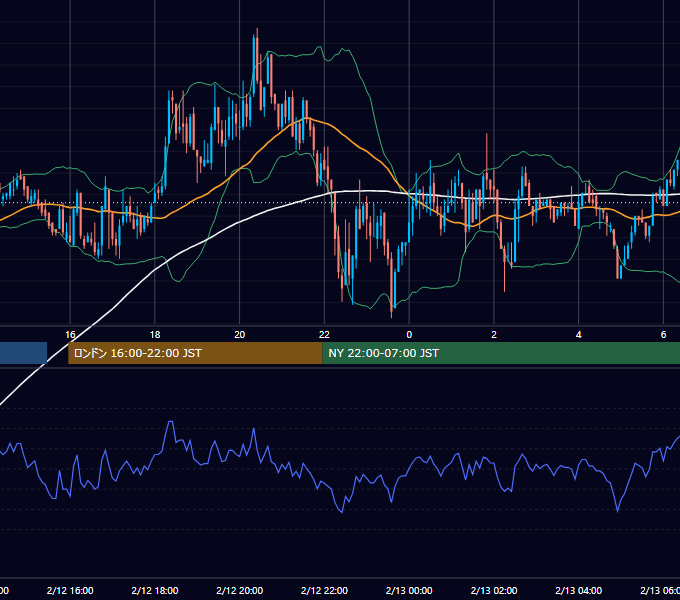Screen dimensions: 680x600
Task: Click the NY 22:00-07:00 JST session bar
Action: pos(501,353)
